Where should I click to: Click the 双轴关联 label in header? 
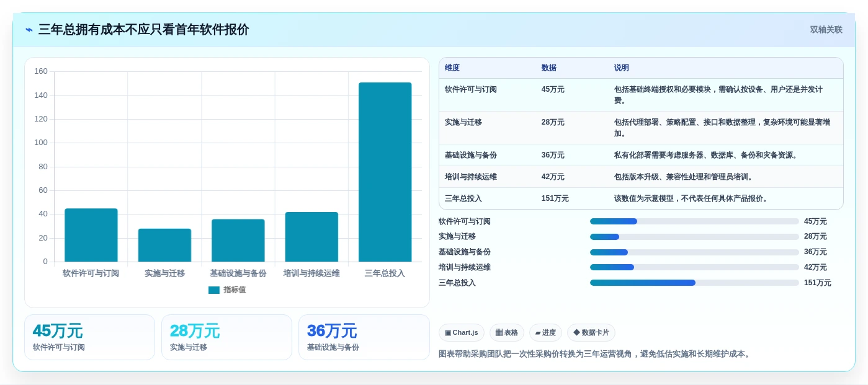coord(826,30)
